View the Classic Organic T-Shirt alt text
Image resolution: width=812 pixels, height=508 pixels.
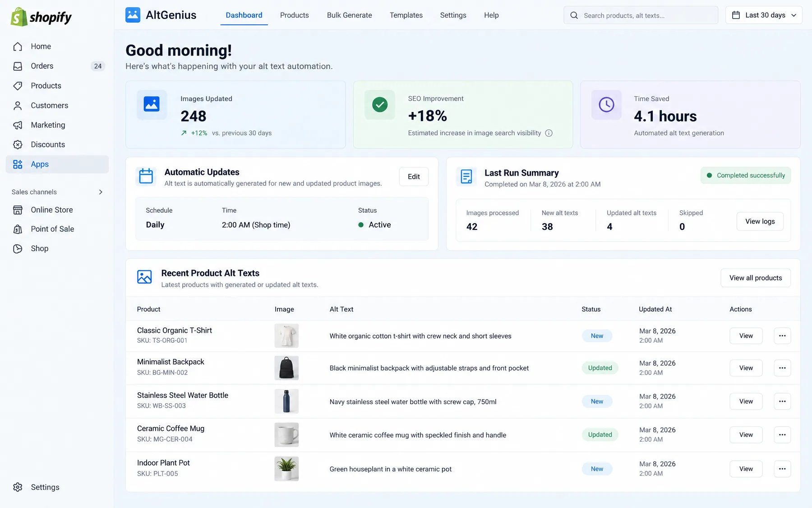pos(746,336)
